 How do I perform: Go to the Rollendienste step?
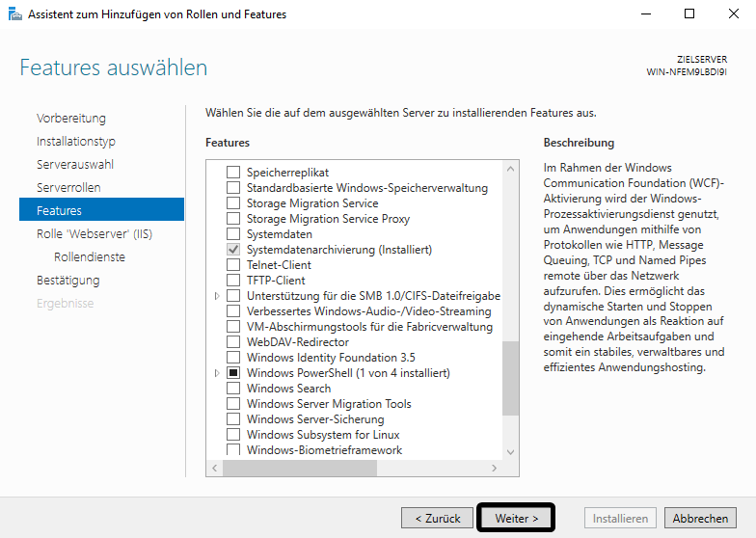point(90,256)
